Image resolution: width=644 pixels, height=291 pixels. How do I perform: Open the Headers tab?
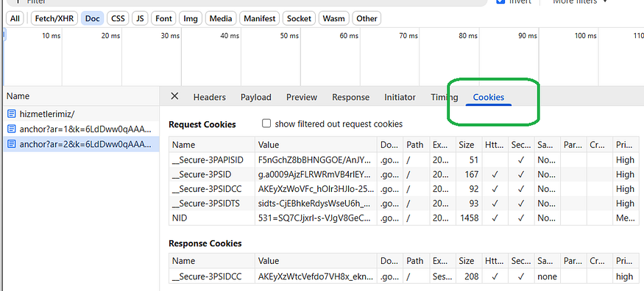point(210,97)
